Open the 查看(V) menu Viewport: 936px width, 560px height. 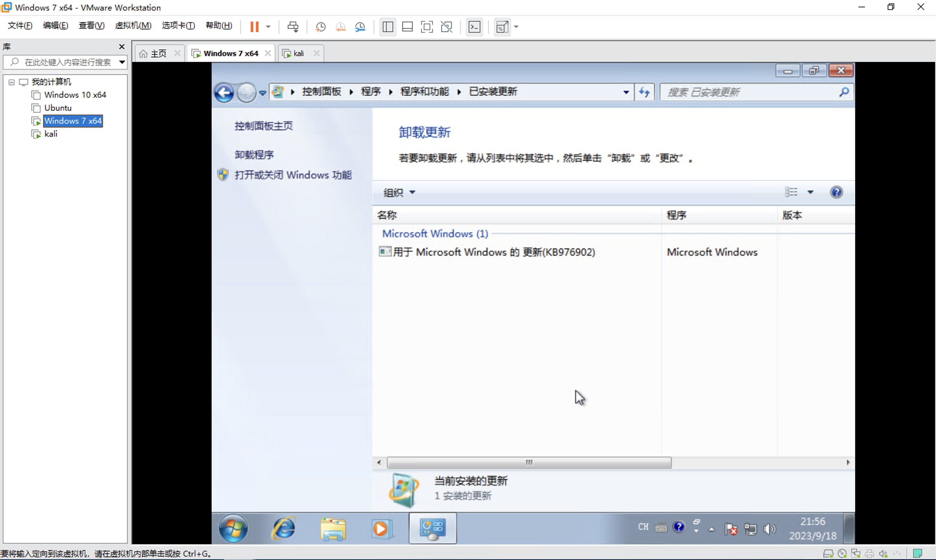91,25
